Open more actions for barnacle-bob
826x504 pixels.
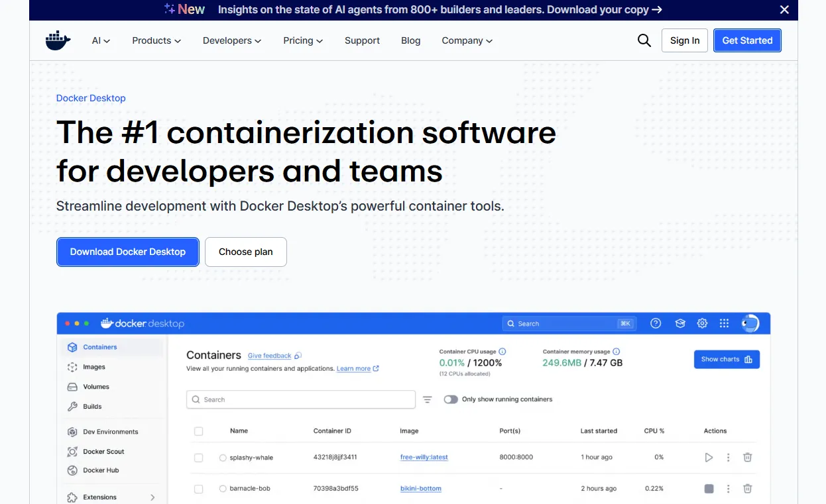[x=729, y=489]
